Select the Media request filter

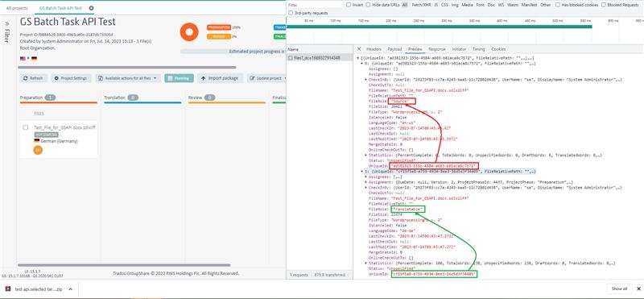468,5
